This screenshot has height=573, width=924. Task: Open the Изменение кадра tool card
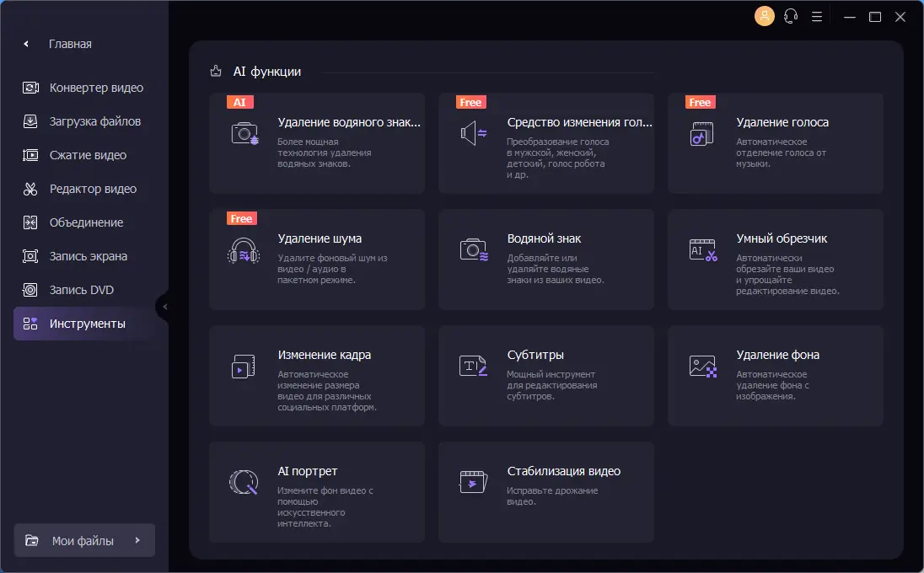317,377
